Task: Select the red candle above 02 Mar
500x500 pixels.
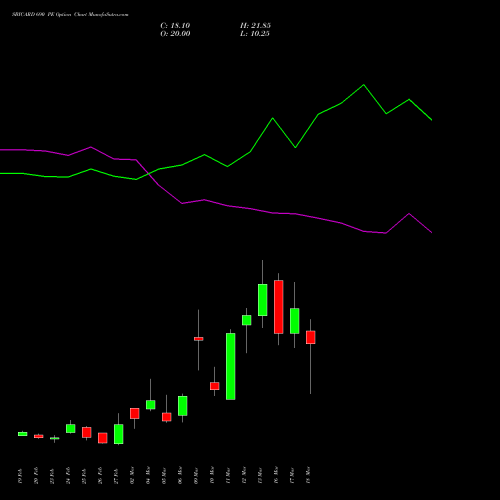Action: 135,413
